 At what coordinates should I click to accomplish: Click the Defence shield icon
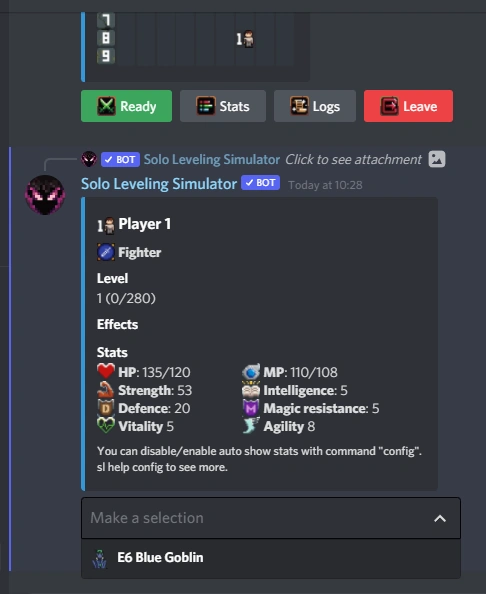pyautogui.click(x=106, y=408)
